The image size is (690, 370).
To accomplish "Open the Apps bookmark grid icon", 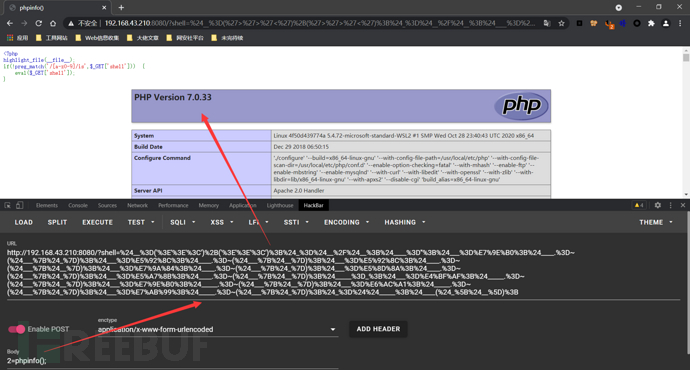I will (10, 38).
